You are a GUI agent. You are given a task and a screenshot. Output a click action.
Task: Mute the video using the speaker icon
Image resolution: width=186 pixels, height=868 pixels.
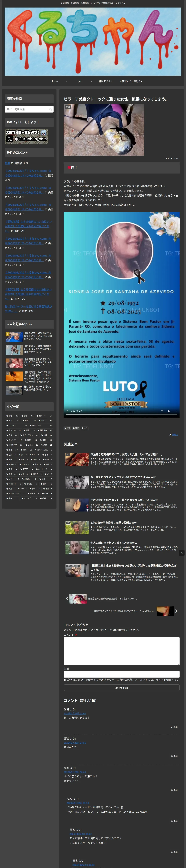(162, 411)
